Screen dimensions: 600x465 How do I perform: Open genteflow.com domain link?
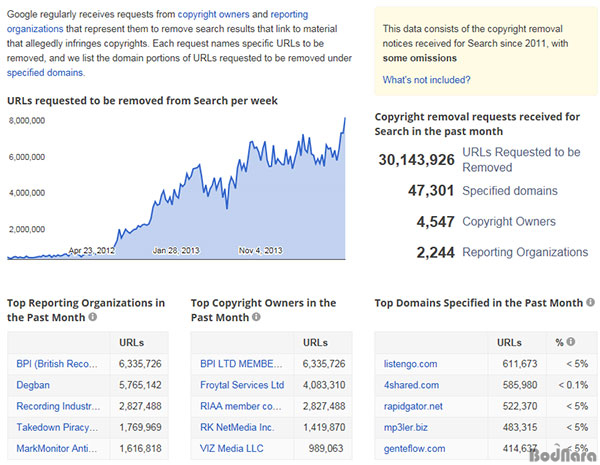pyautogui.click(x=414, y=449)
